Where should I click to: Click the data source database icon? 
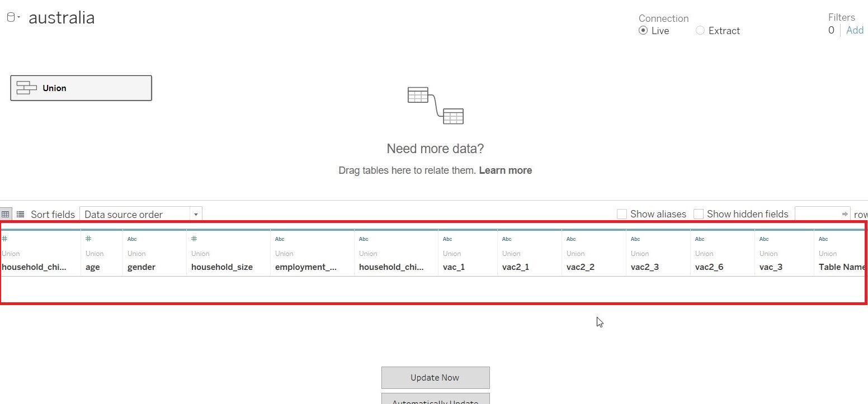(10, 17)
